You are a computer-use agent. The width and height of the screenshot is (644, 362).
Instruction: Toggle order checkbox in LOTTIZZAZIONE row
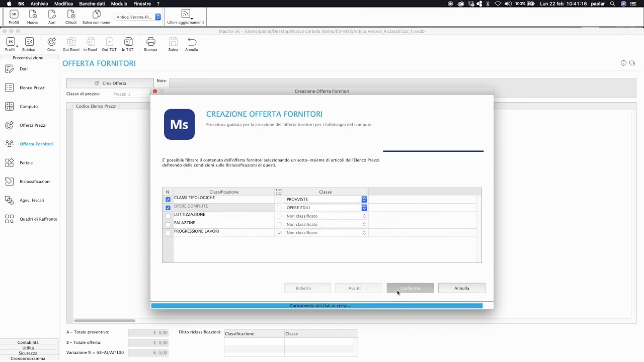(279, 216)
